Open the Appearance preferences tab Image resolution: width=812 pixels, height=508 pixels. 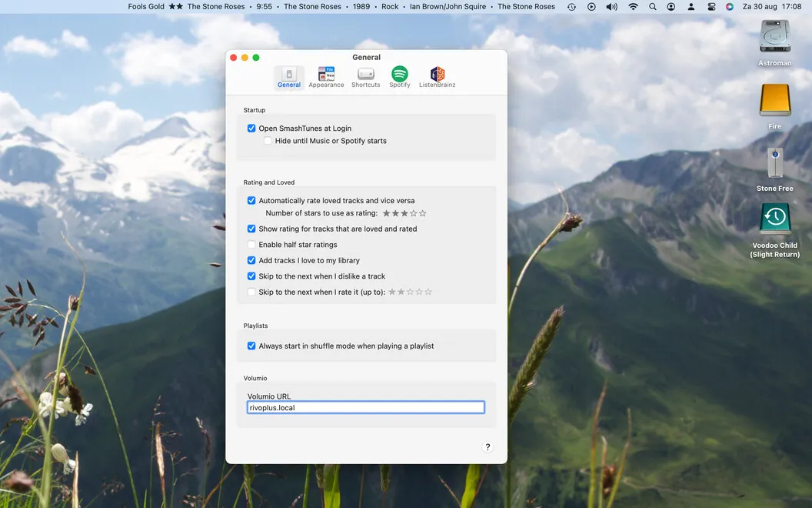point(326,77)
